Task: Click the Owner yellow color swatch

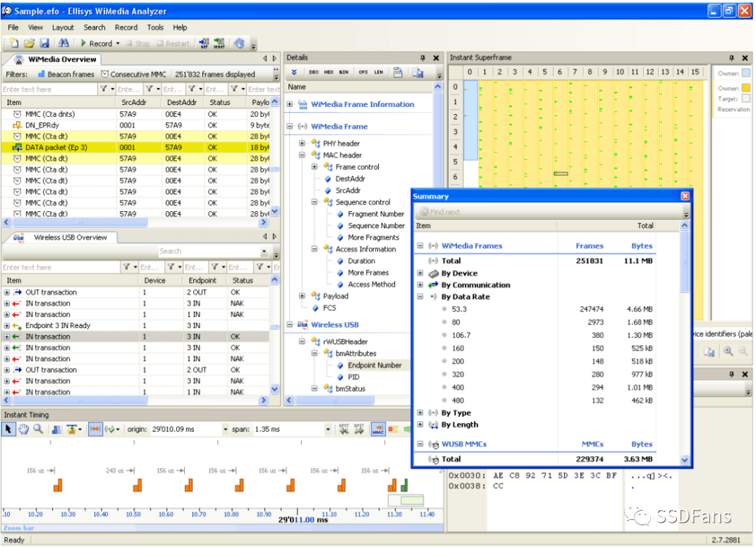Action: tap(745, 87)
